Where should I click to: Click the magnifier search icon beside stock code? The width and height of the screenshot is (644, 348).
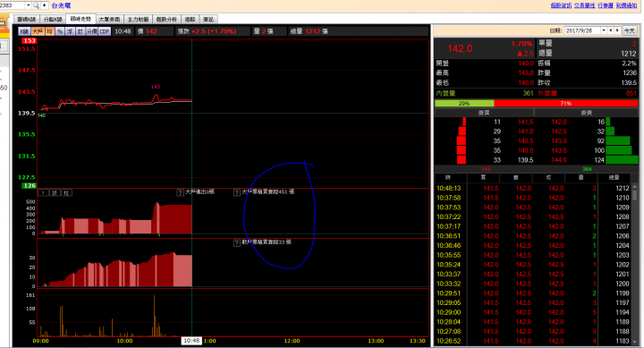click(x=36, y=5)
